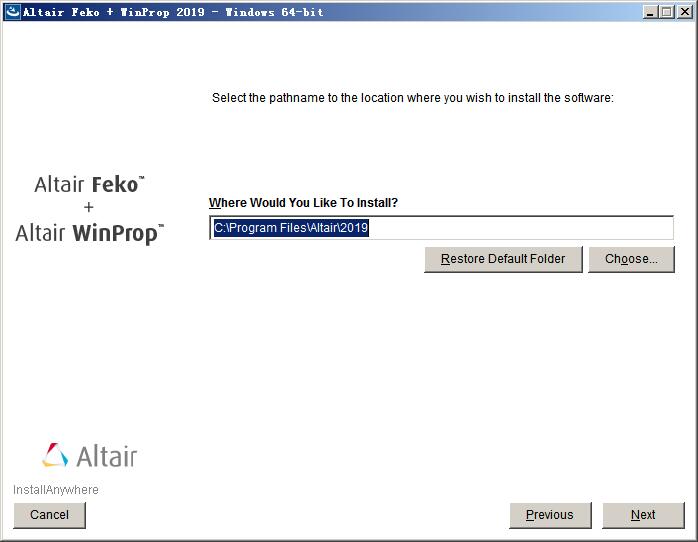Restore the default install folder
Image resolution: width=698 pixels, height=542 pixels.
(503, 259)
